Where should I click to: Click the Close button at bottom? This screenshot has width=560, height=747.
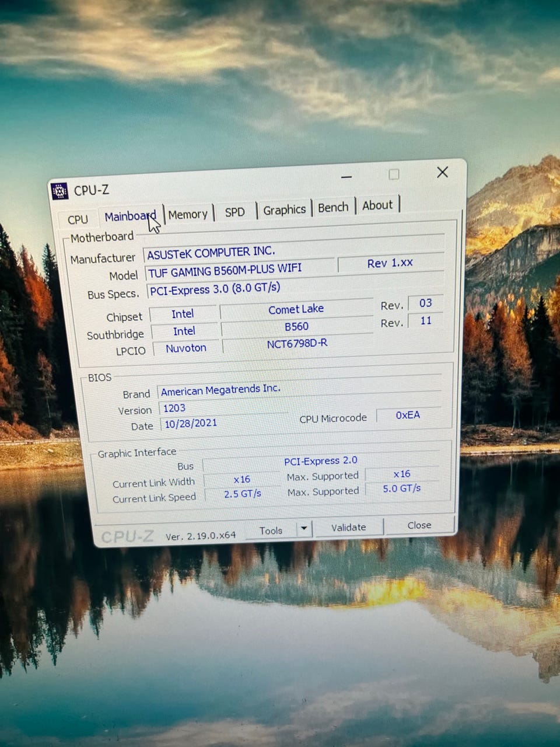[x=419, y=525]
